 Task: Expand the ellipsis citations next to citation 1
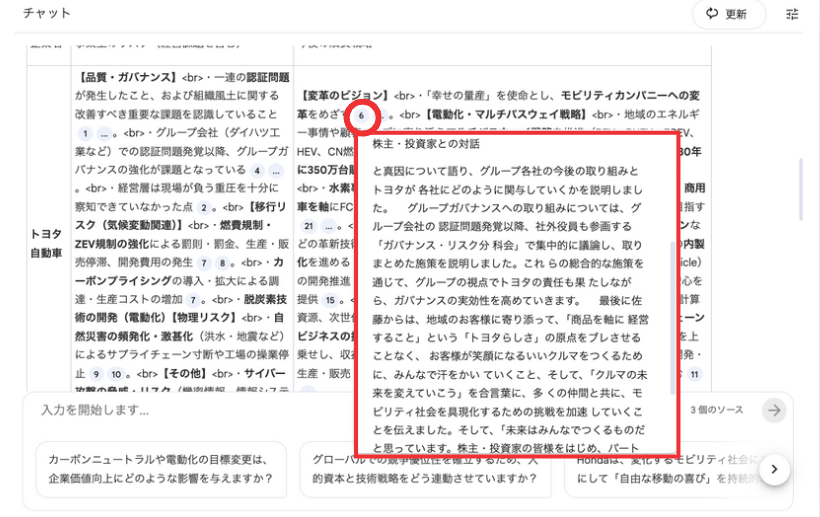pyautogui.click(x=106, y=133)
